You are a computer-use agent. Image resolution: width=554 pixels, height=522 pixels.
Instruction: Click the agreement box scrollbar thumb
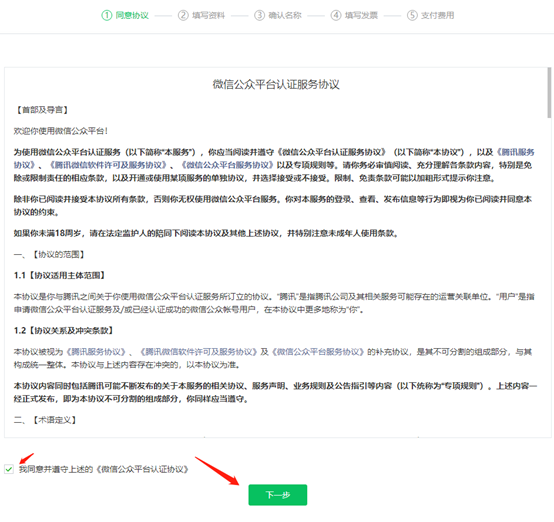click(x=549, y=93)
